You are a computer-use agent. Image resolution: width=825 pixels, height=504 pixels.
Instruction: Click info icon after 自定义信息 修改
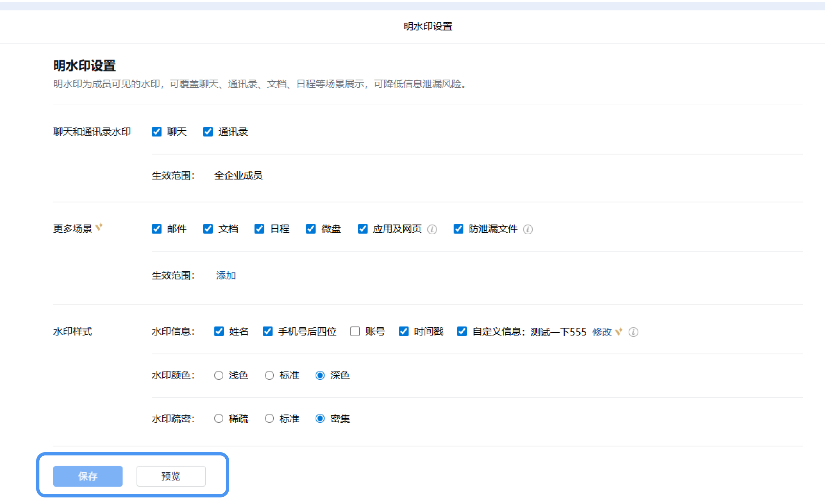click(633, 332)
